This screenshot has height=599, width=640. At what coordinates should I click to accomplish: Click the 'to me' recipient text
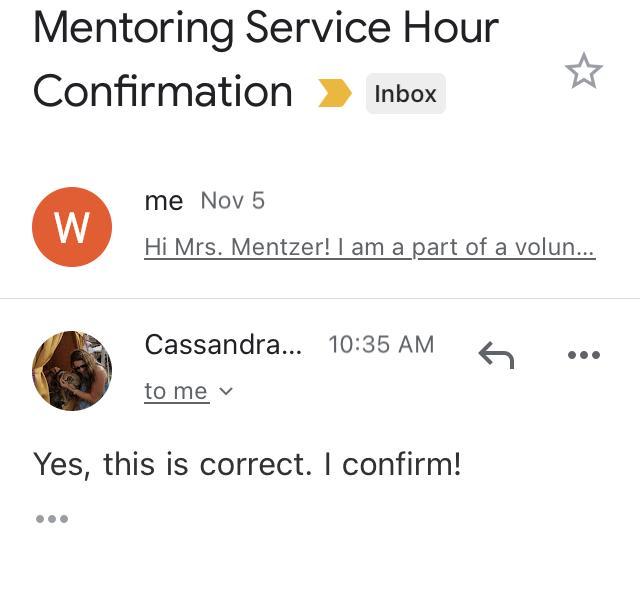(176, 391)
